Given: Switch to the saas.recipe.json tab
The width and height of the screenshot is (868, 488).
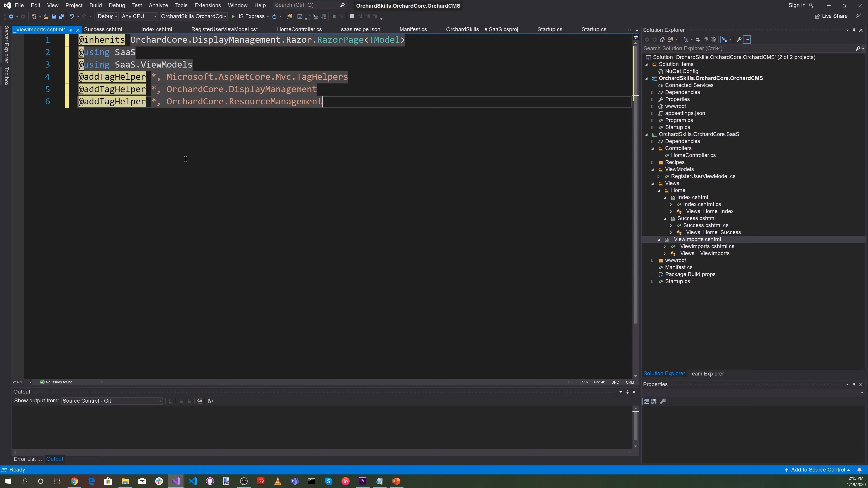Looking at the screenshot, I should pos(361,30).
